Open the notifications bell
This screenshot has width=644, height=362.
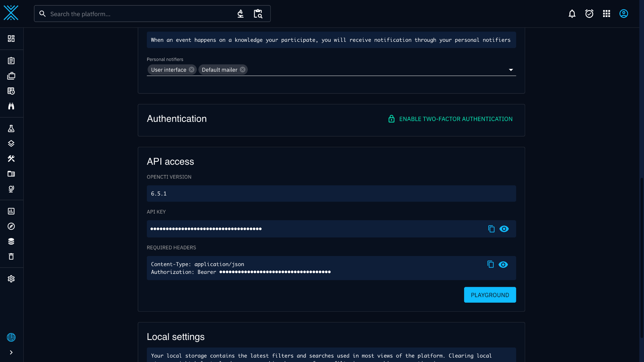572,14
